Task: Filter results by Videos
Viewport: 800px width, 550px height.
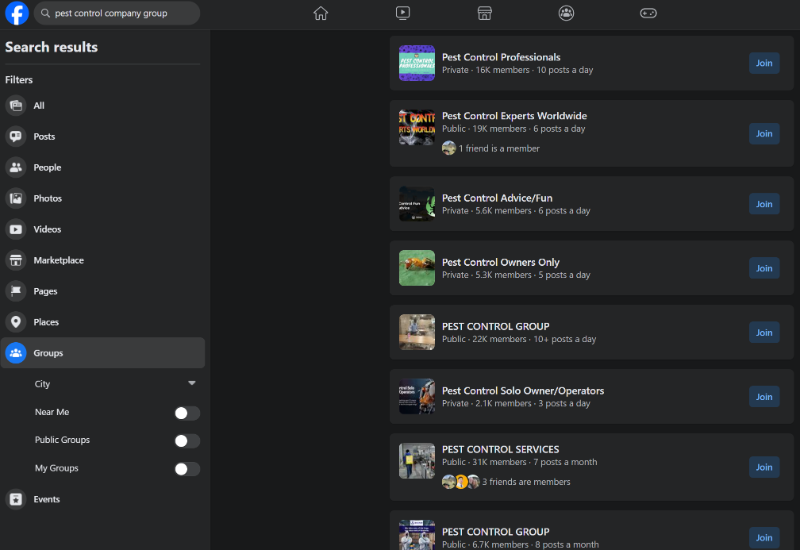Action: [x=47, y=229]
